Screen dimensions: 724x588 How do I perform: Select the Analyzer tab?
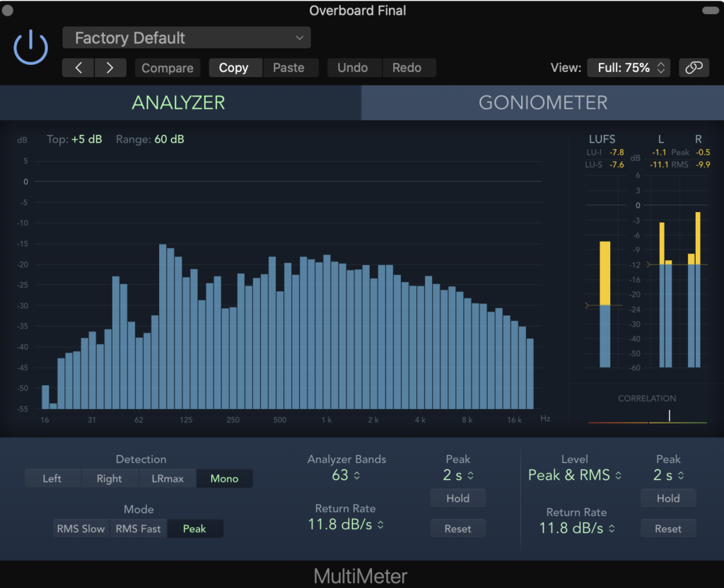coord(179,102)
